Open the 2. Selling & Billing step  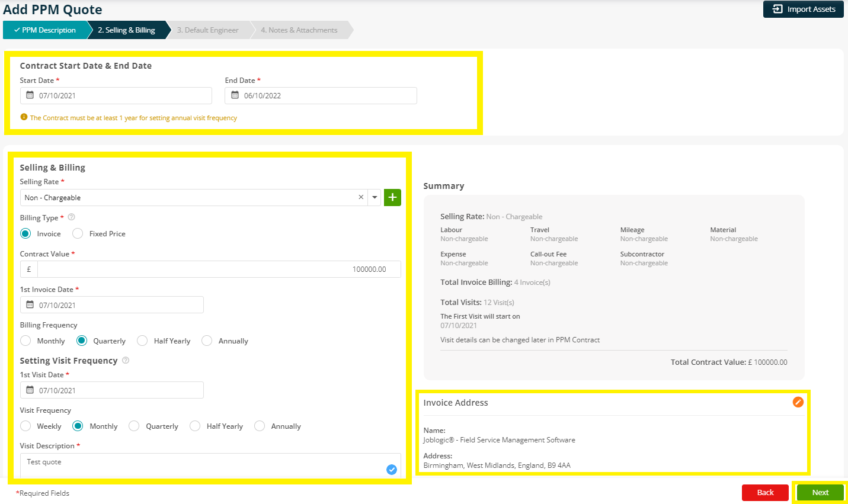pyautogui.click(x=126, y=30)
